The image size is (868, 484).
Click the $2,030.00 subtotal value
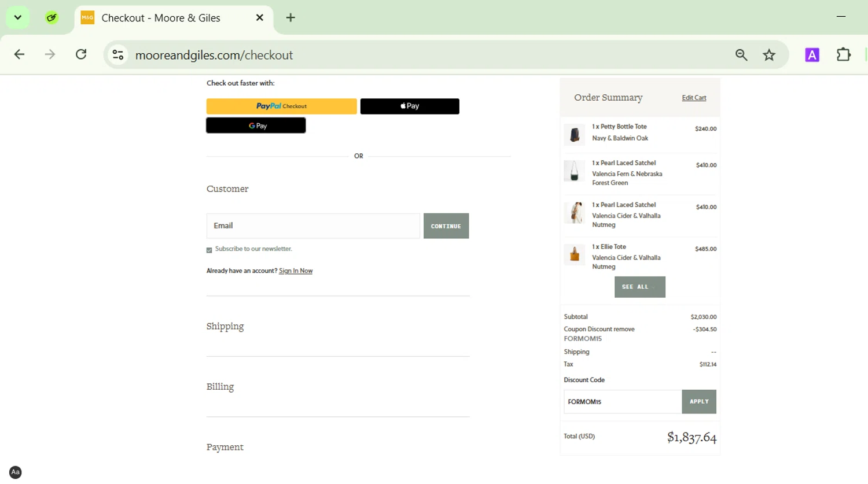(704, 317)
